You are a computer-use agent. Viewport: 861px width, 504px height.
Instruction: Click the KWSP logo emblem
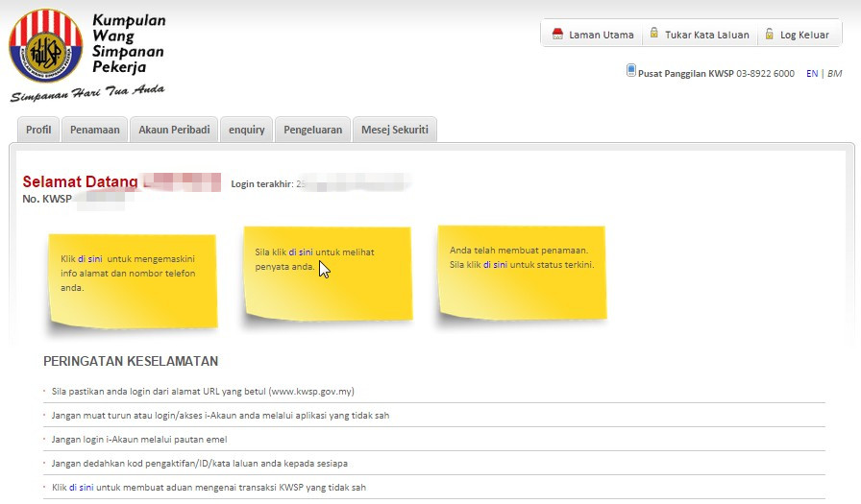point(45,45)
